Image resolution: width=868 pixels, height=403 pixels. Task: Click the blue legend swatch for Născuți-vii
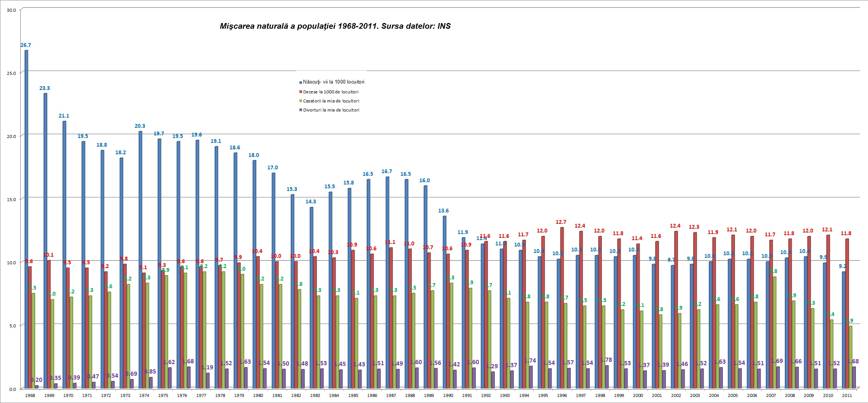pos(301,82)
